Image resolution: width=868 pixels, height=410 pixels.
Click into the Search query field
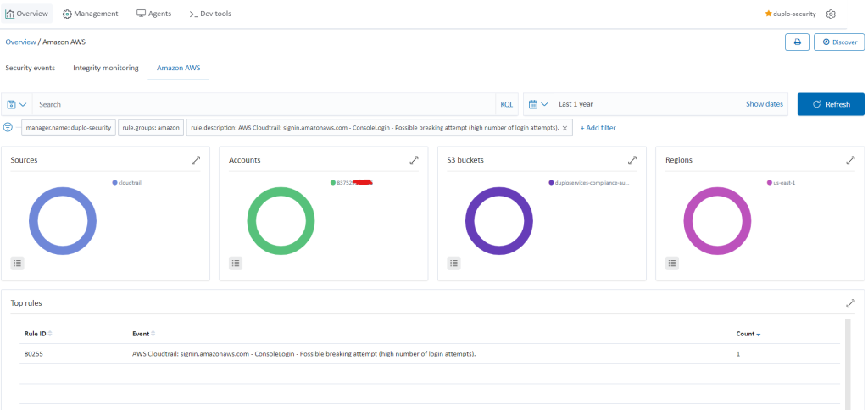[x=263, y=104]
